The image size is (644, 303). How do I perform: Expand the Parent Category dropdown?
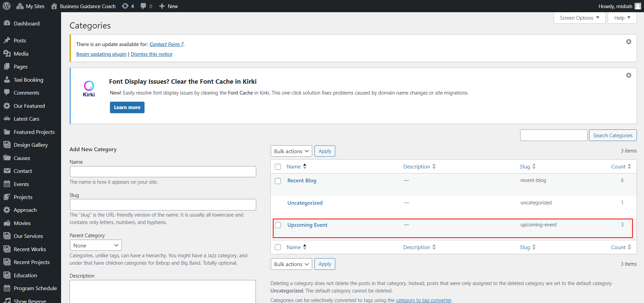[x=95, y=245]
